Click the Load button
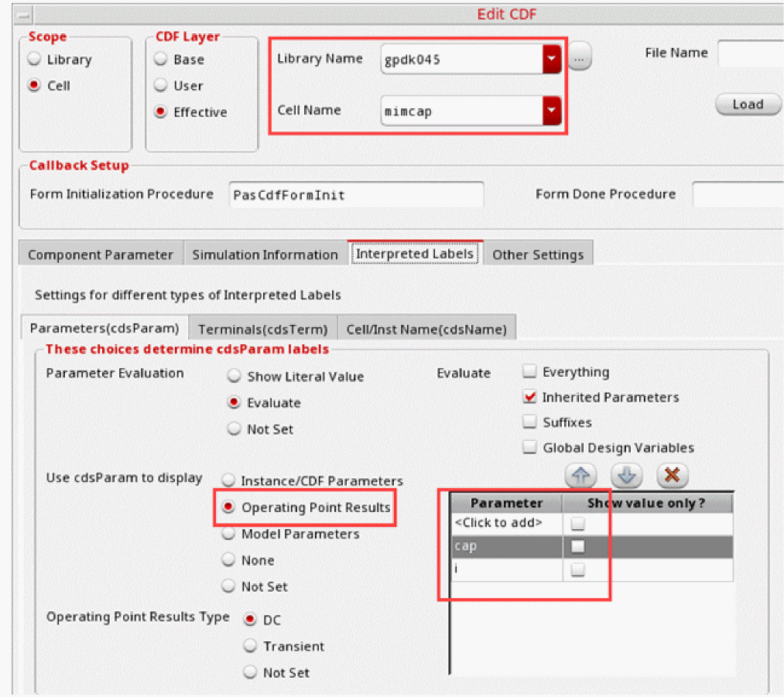This screenshot has height=697, width=784. coord(748,104)
